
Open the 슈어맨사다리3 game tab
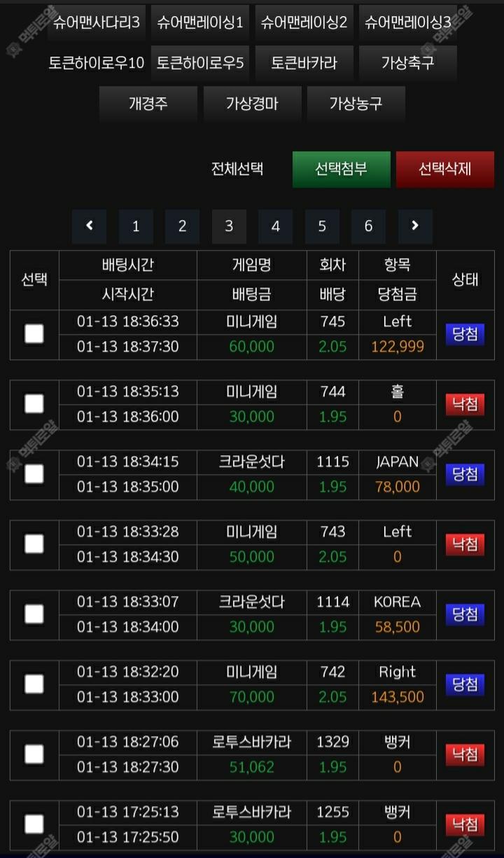97,22
